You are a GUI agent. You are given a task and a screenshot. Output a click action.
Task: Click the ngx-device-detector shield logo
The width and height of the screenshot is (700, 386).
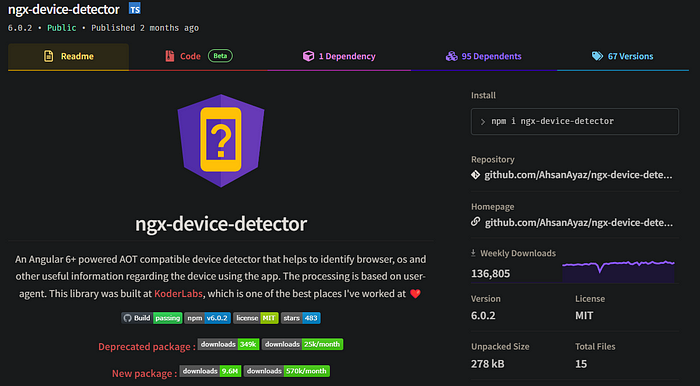(x=221, y=141)
